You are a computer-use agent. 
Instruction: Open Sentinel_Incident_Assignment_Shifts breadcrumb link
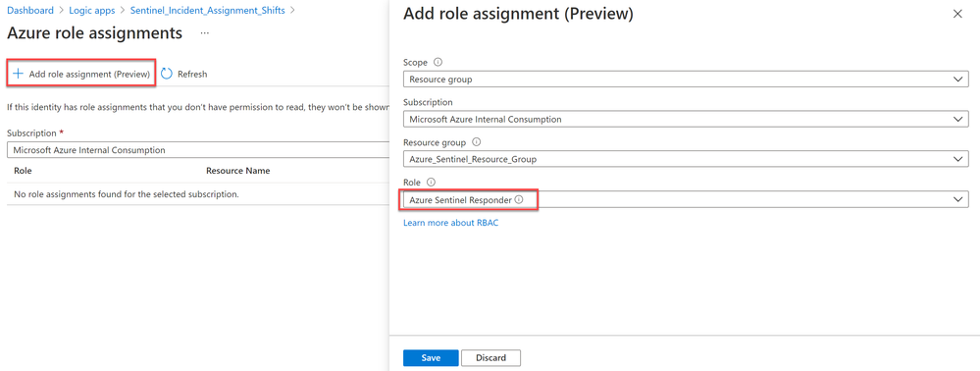[208, 11]
